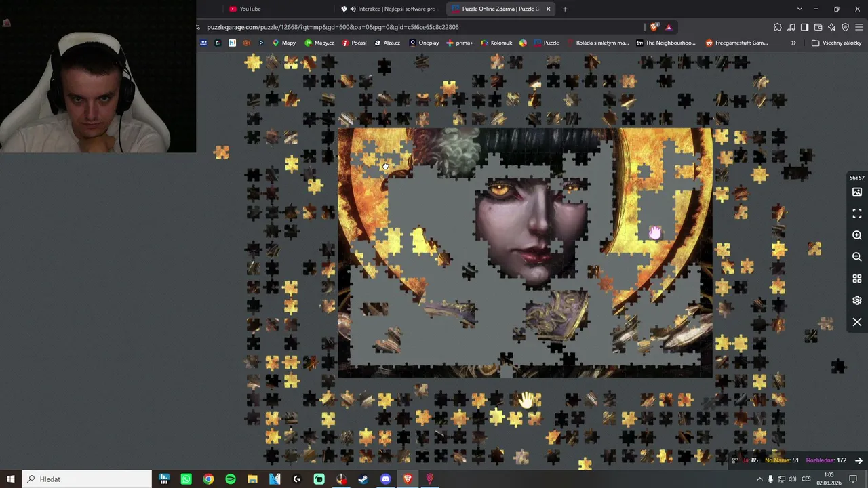The image size is (868, 488).
Task: Open File Explorer from the taskbar
Action: [x=252, y=479]
